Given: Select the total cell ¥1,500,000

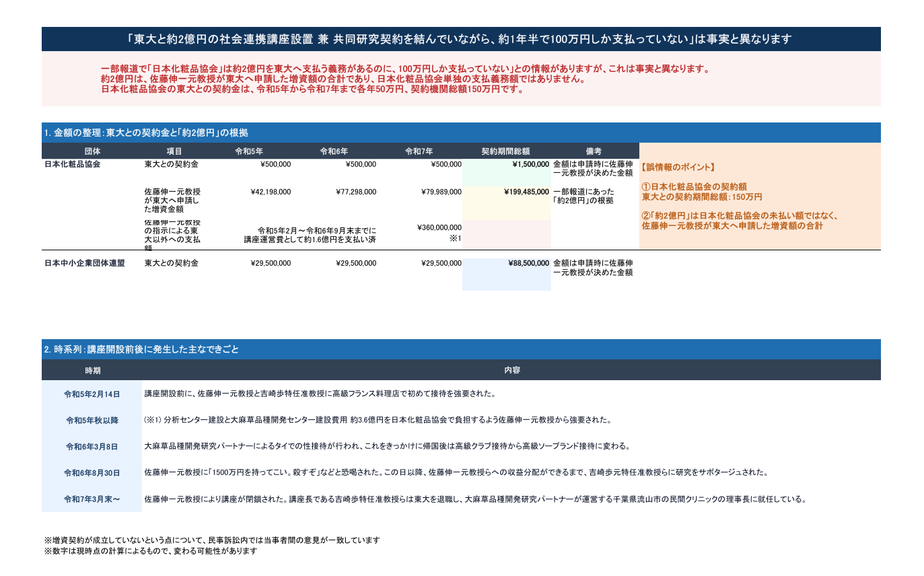Looking at the screenshot, I should (506, 173).
